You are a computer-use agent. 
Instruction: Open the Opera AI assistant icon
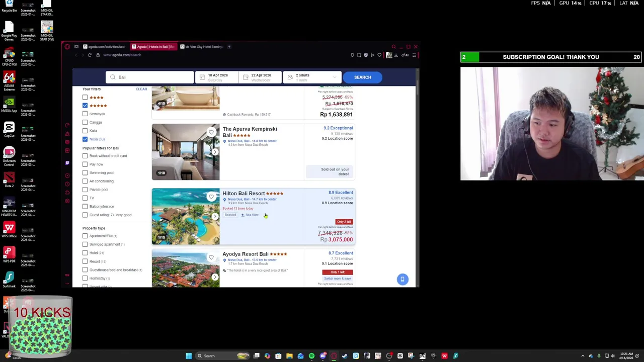point(406,55)
